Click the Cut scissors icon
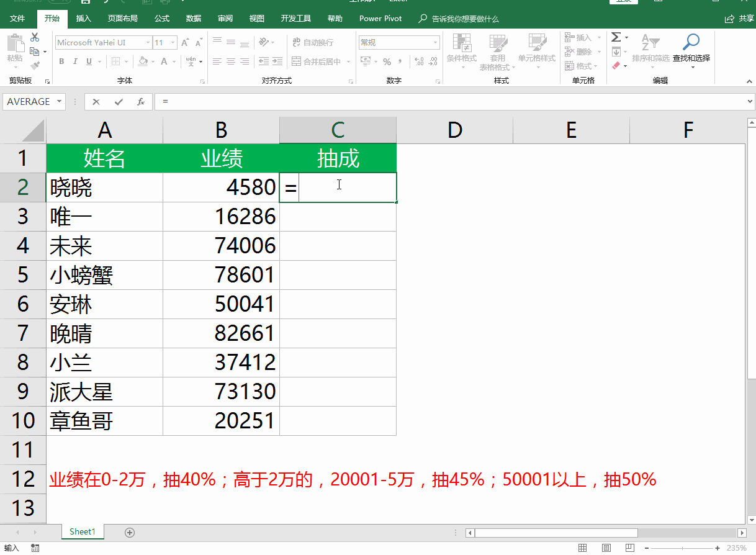This screenshot has height=555, width=756. tap(35, 38)
